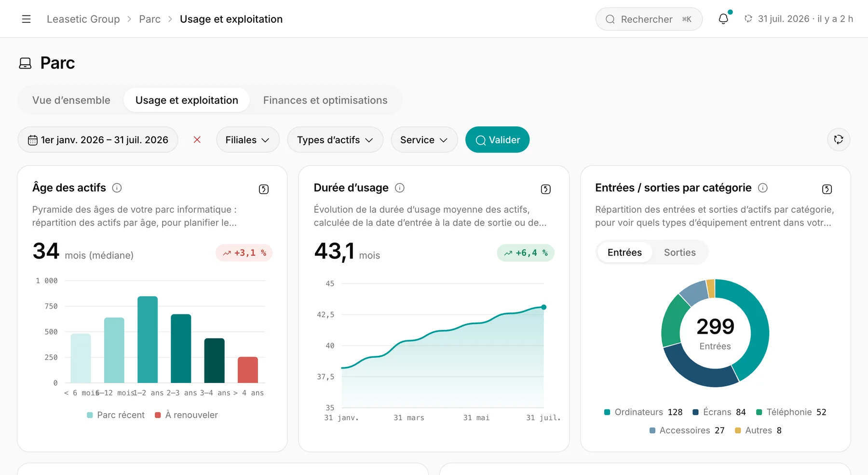Viewport: 868px width, 475px height.
Task: Select Usage et exploitation tab
Action: click(187, 100)
